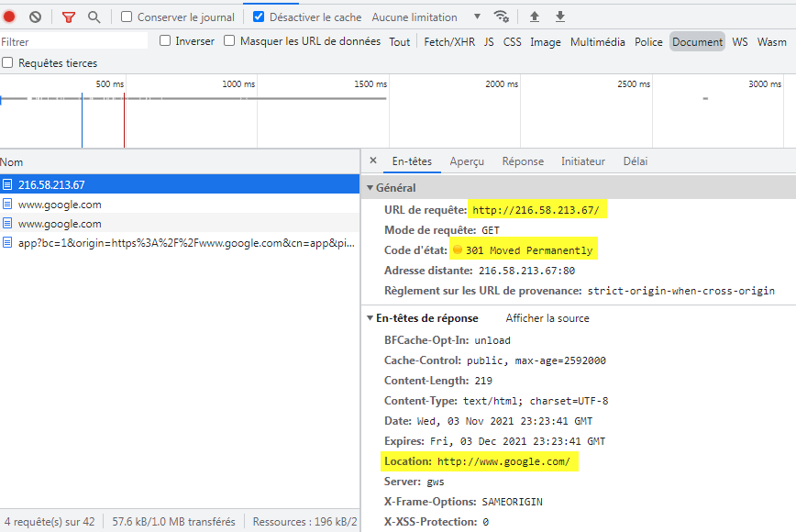796x532 pixels.
Task: Tick Masquer les URL de données
Action: point(229,40)
